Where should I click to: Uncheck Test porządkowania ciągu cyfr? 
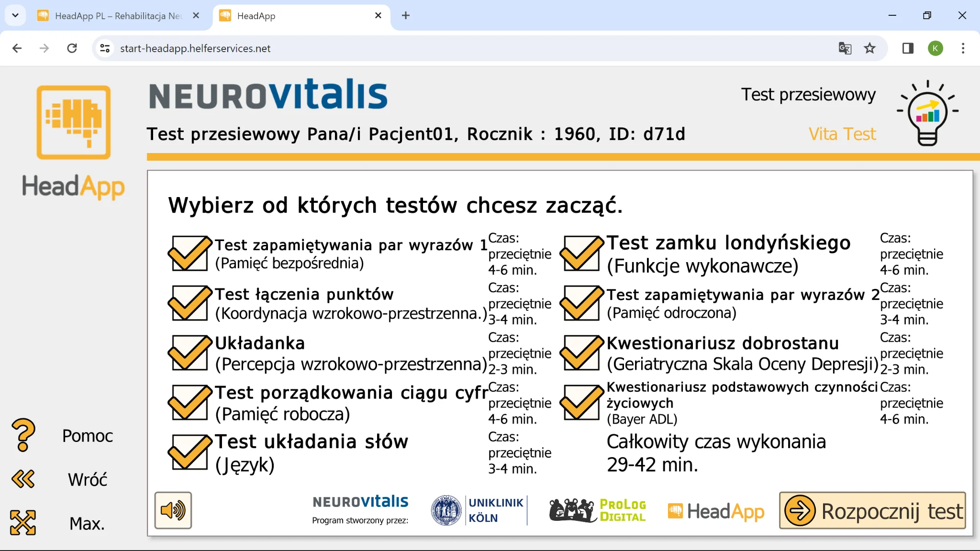(x=189, y=403)
